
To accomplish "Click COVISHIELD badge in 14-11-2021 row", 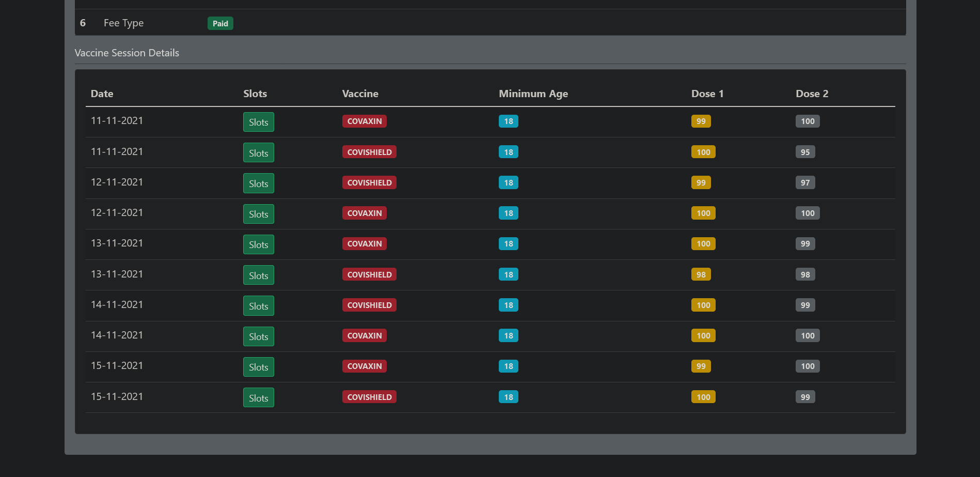I will [370, 305].
